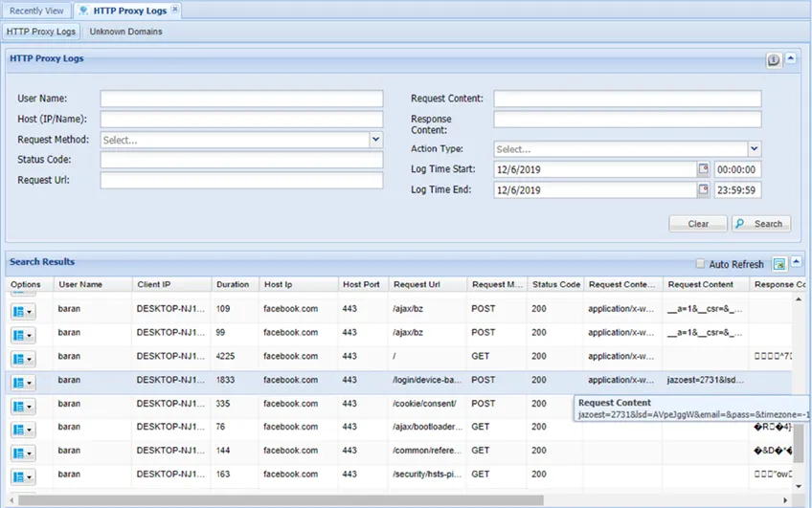
Task: Click the scroll-down arrow of results grid
Action: 798,486
